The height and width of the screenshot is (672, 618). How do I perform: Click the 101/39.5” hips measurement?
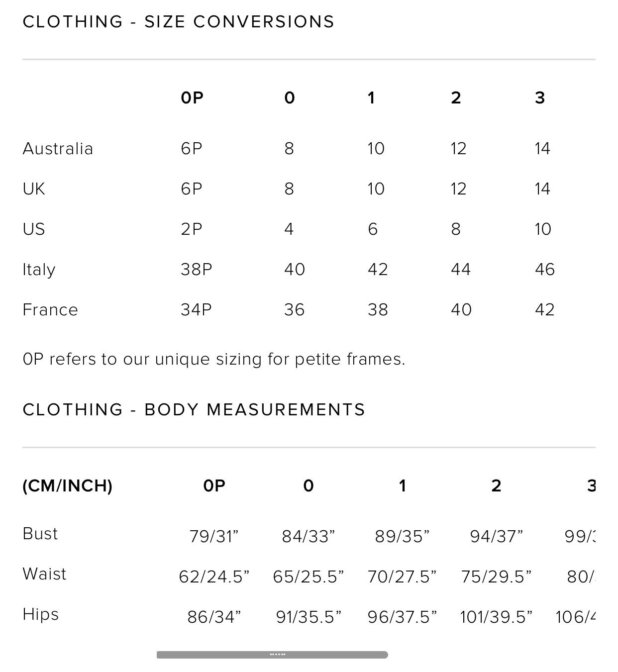coord(496,617)
